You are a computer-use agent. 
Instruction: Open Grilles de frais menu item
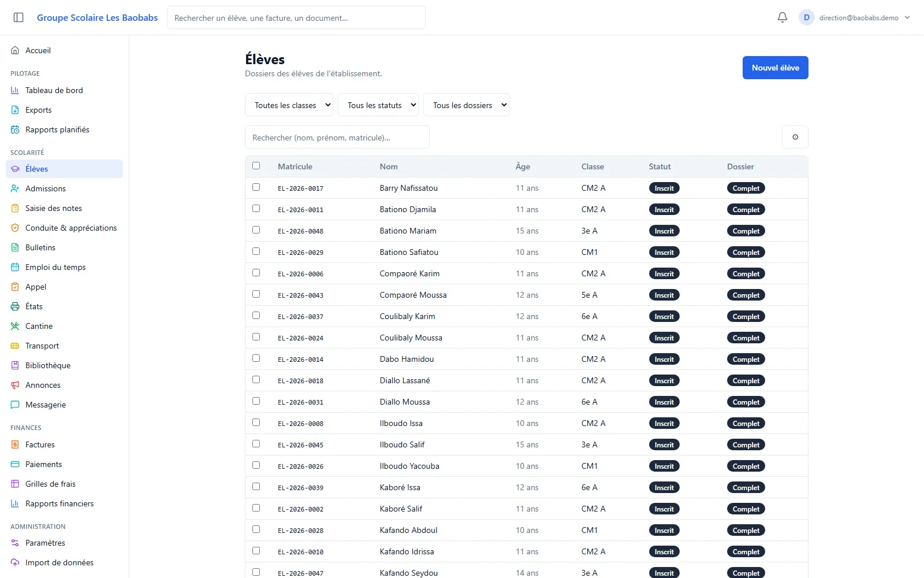[64, 484]
